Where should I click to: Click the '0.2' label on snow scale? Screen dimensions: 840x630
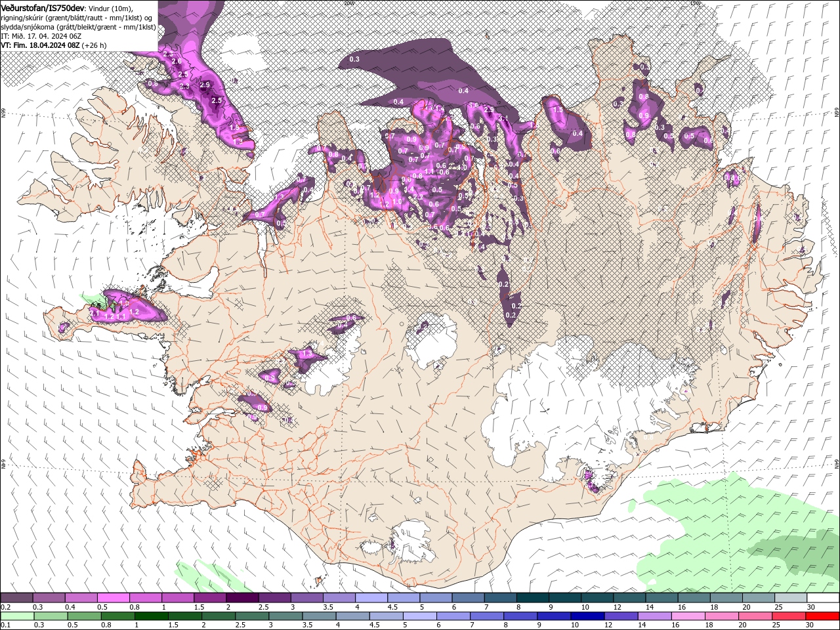coord(6,607)
